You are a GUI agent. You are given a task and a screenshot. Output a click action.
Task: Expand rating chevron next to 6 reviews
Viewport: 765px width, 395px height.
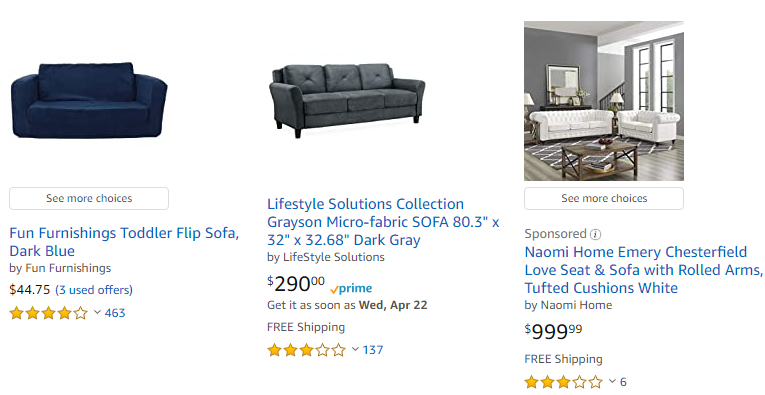tap(612, 381)
